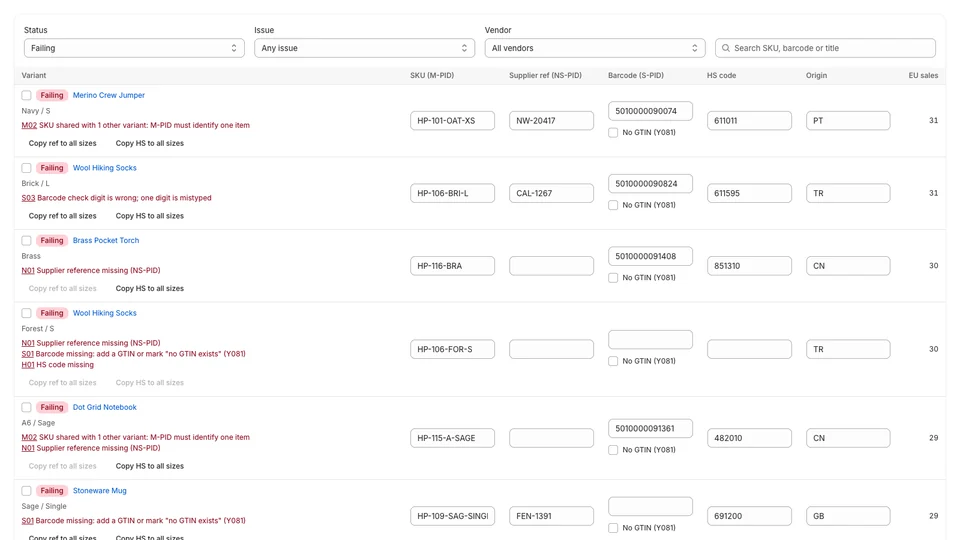Viewport: 960px width, 540px height.
Task: Select the Stoneware Mug row checkbox
Action: 26,490
